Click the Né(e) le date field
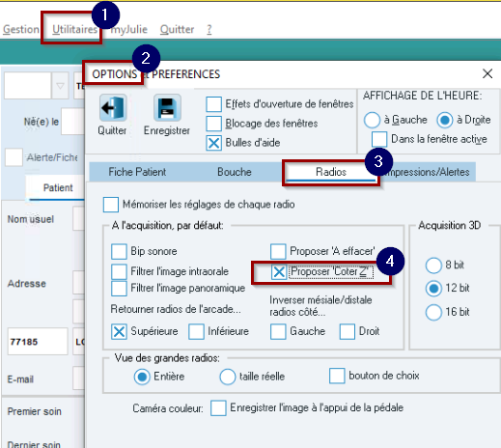This screenshot has height=448, width=501. coord(72,122)
